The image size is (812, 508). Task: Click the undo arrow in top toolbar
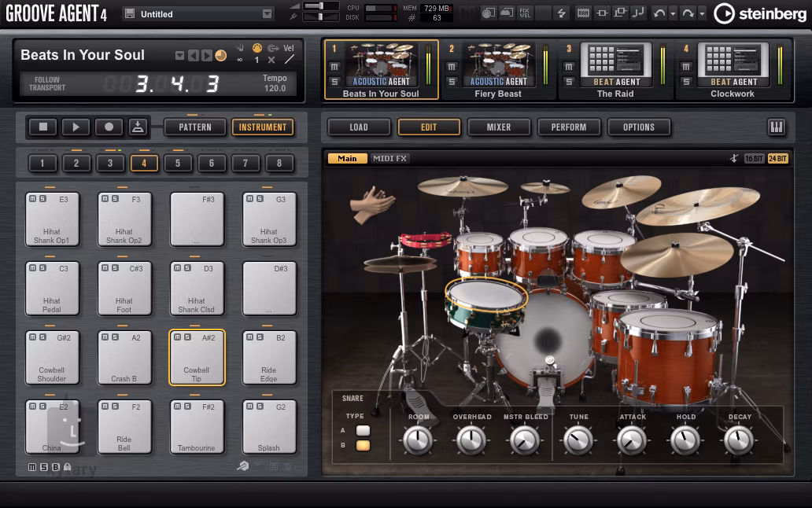pos(659,13)
